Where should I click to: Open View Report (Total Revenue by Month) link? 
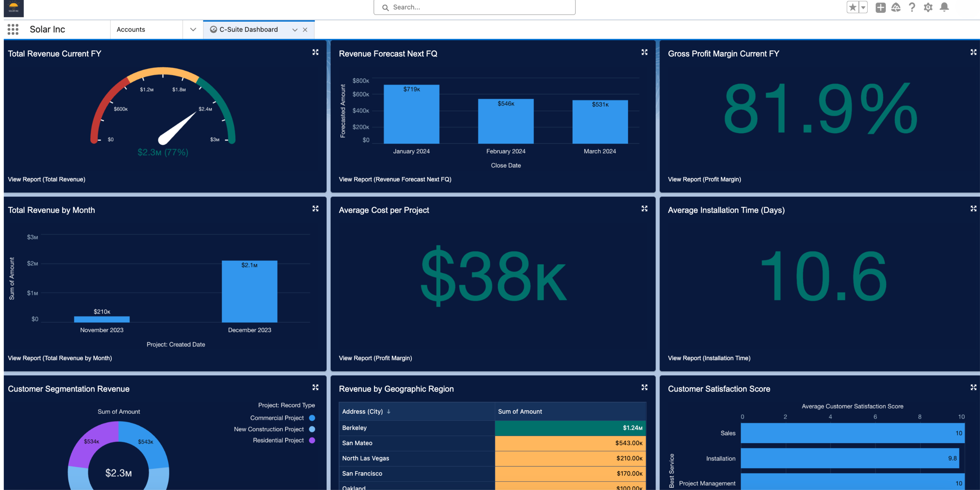click(60, 358)
